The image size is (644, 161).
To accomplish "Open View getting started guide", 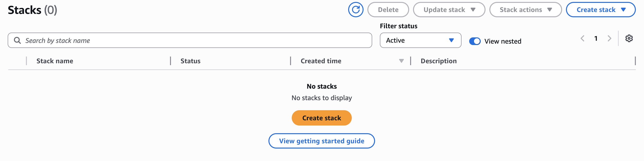I will coord(322,141).
